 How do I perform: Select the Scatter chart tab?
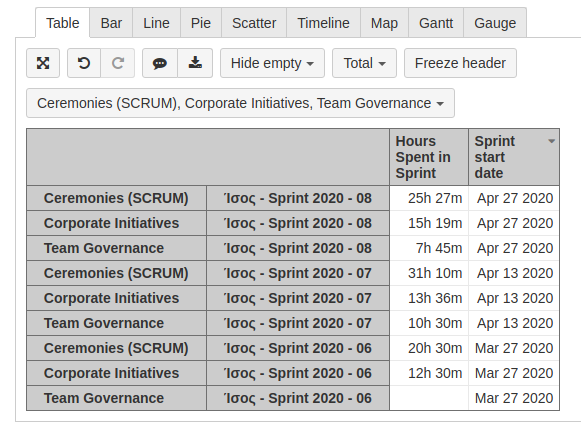click(254, 23)
